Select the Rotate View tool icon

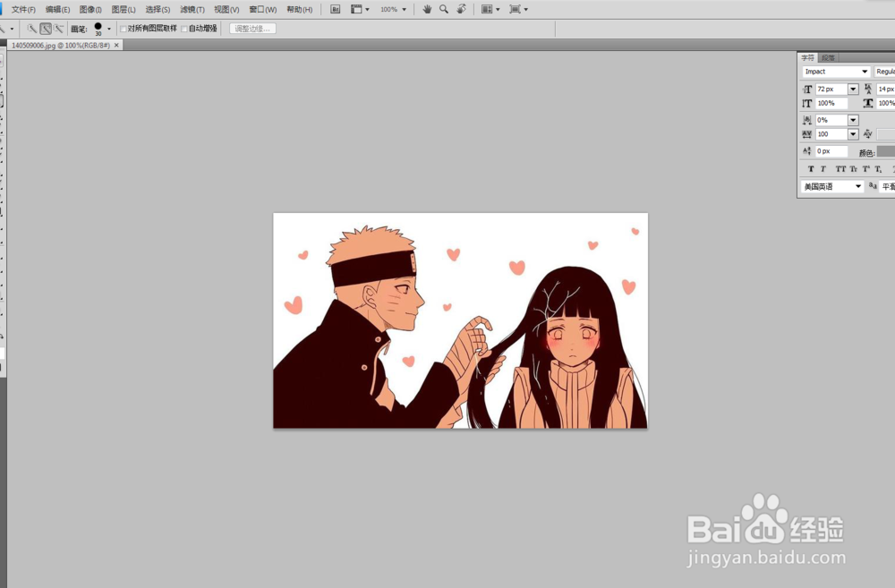pos(461,9)
